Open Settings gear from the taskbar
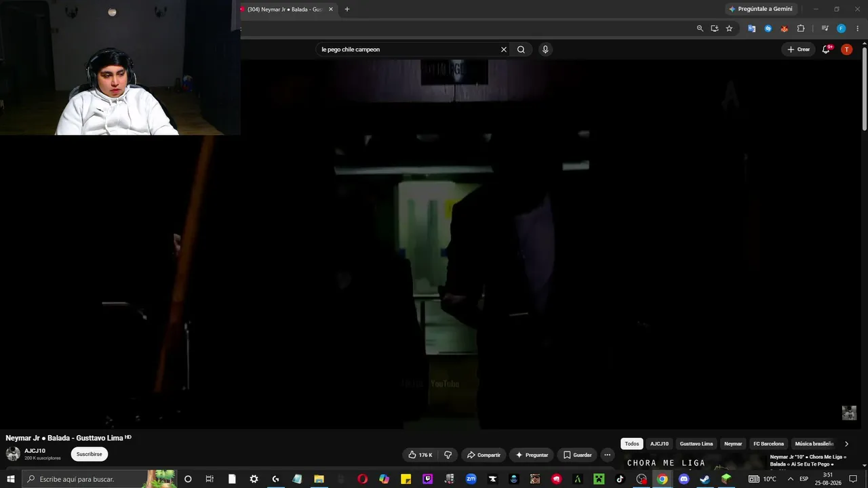868x488 pixels. [254, 479]
